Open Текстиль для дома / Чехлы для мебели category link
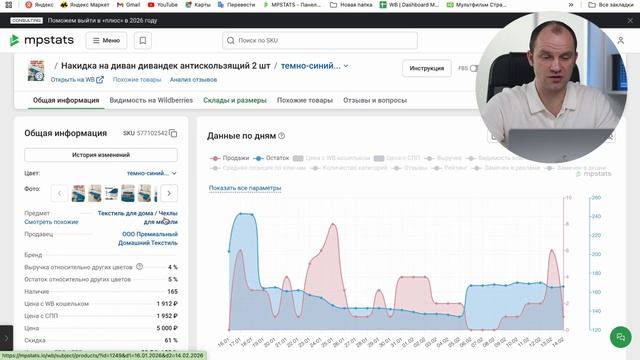640x360 pixels. [138, 217]
